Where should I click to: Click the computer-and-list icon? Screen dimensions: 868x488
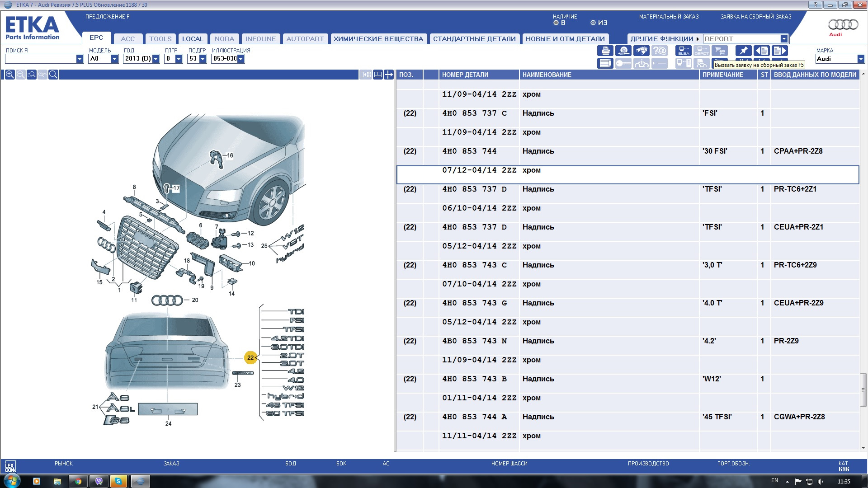pos(684,63)
